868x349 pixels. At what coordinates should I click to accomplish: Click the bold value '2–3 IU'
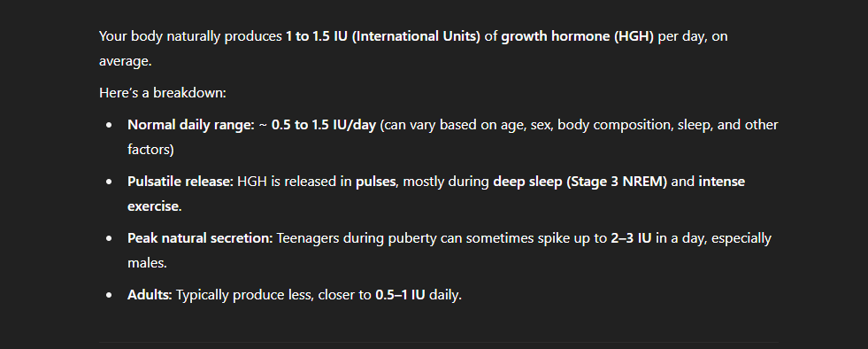(631, 238)
